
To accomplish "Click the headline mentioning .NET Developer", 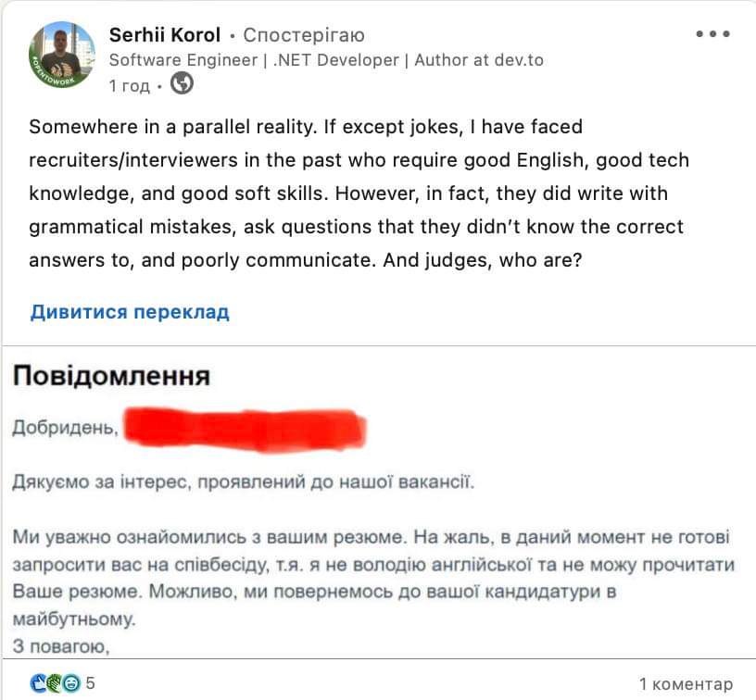I will click(326, 60).
